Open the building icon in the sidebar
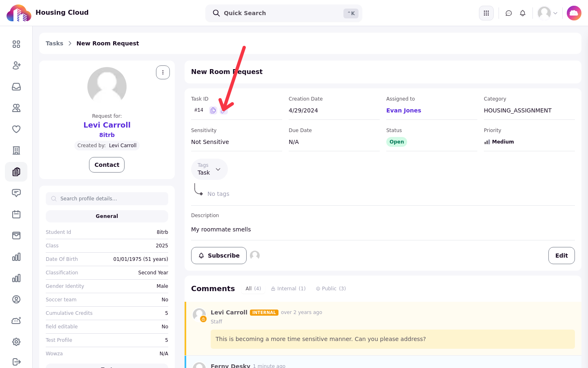This screenshot has height=368, width=588. [x=16, y=150]
